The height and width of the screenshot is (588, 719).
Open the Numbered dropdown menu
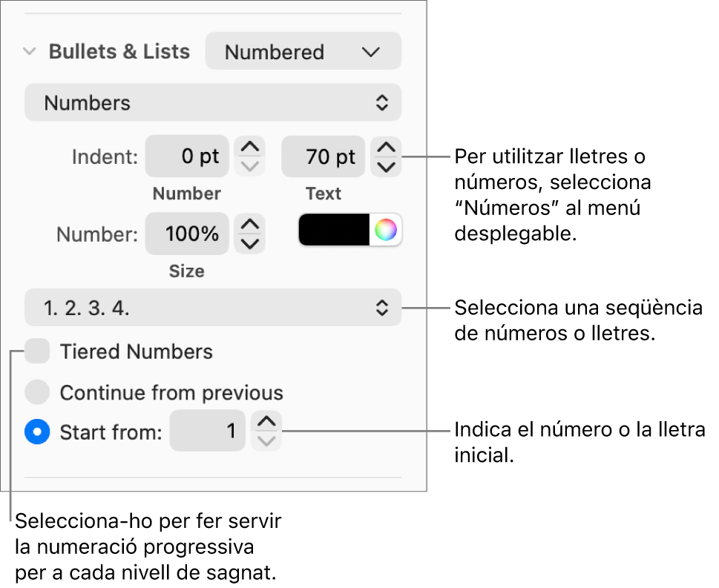[303, 51]
